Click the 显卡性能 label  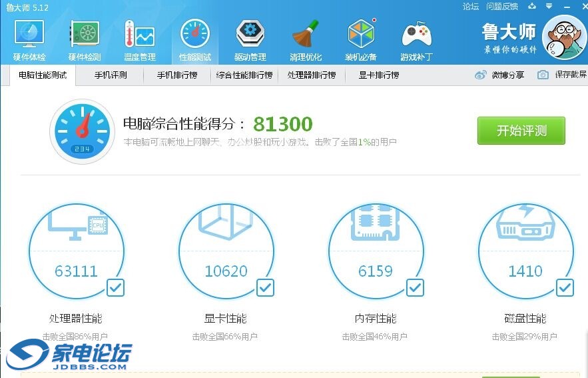point(225,319)
